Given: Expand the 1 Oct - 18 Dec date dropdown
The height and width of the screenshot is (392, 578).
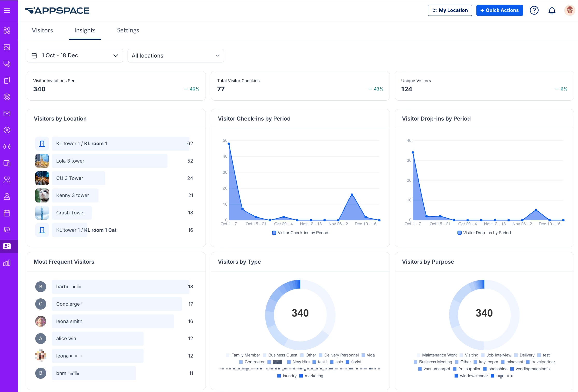Looking at the screenshot, I should (x=75, y=55).
